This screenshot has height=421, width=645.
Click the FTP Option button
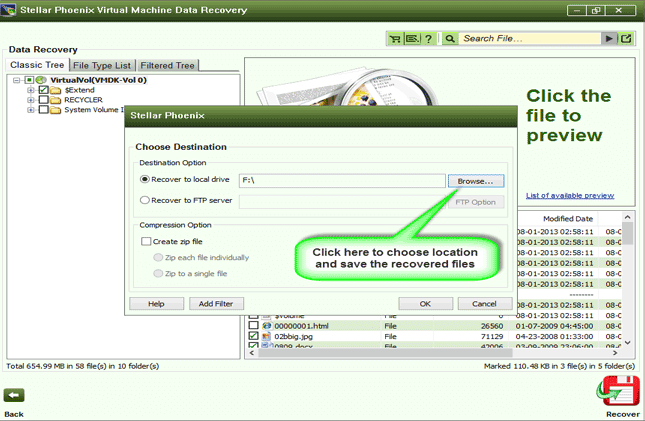(x=476, y=202)
